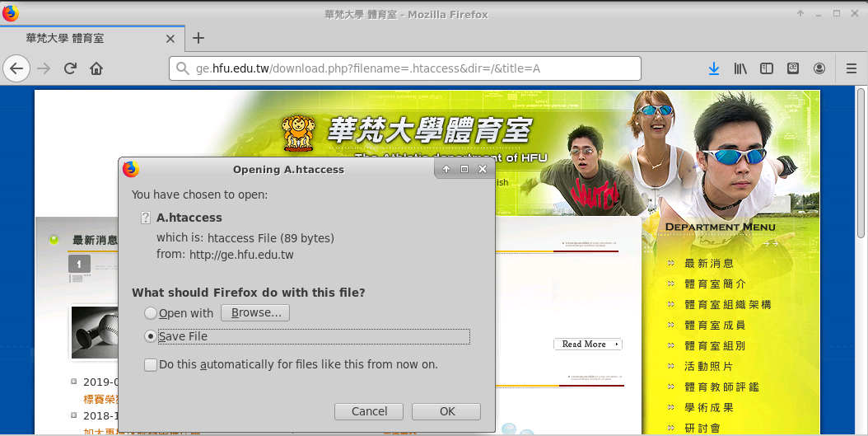Image resolution: width=868 pixels, height=436 pixels.
Task: Click the Firefox icon in dialog title
Action: [x=131, y=169]
